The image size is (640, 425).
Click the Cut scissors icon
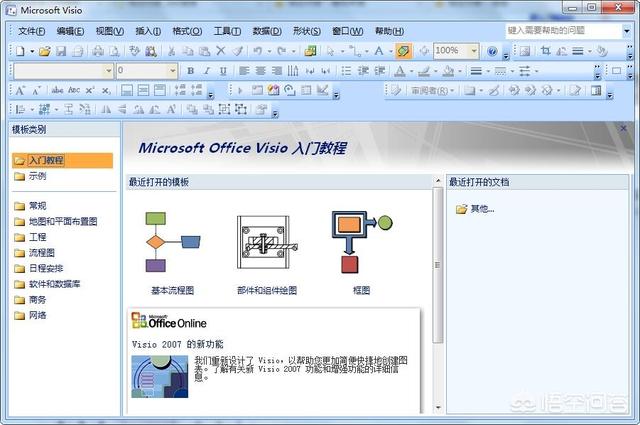(x=171, y=51)
